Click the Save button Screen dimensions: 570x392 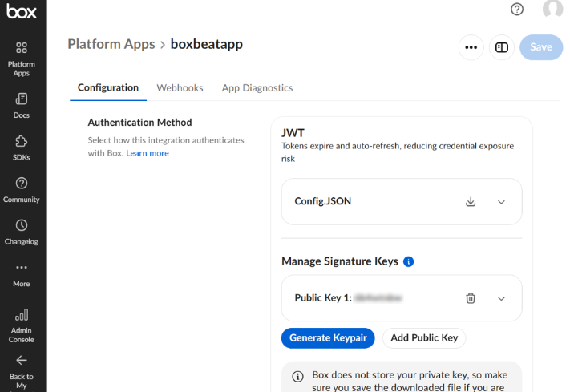coord(541,47)
